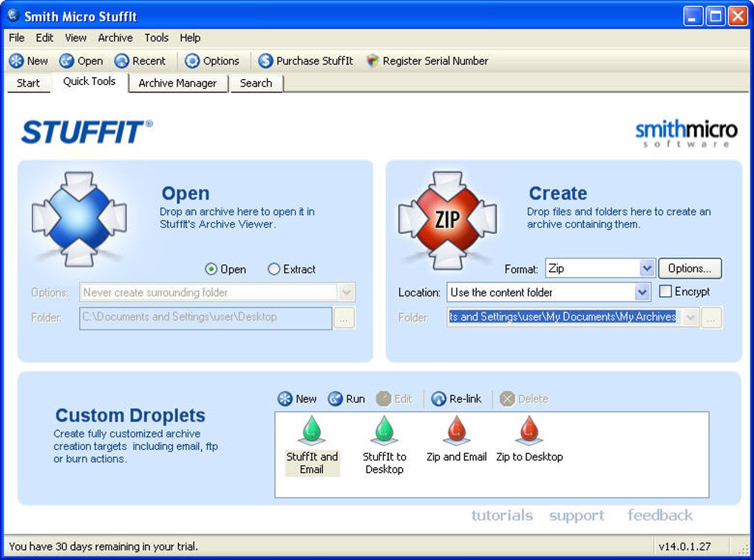
Task: Click the Custom Droplets heading
Action: [x=130, y=415]
